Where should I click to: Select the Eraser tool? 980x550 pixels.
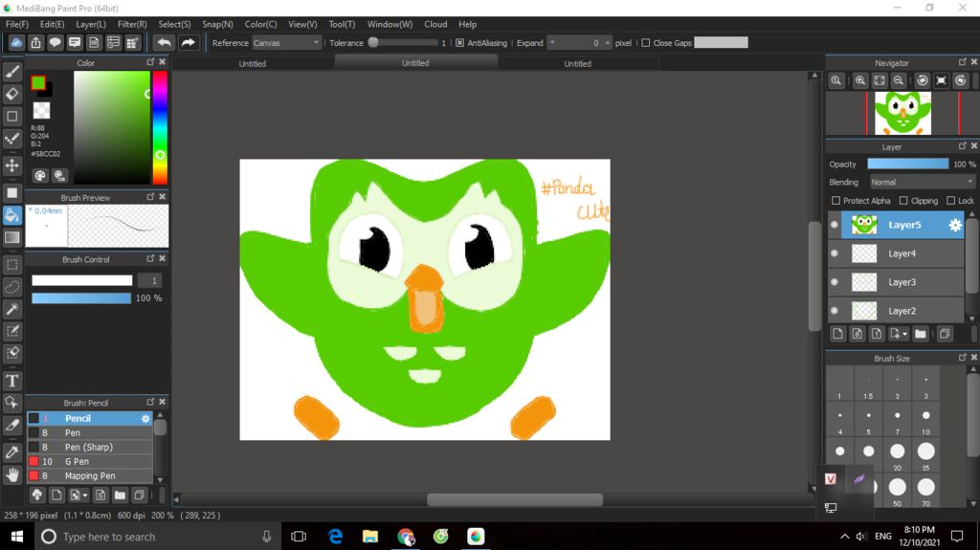click(x=11, y=94)
